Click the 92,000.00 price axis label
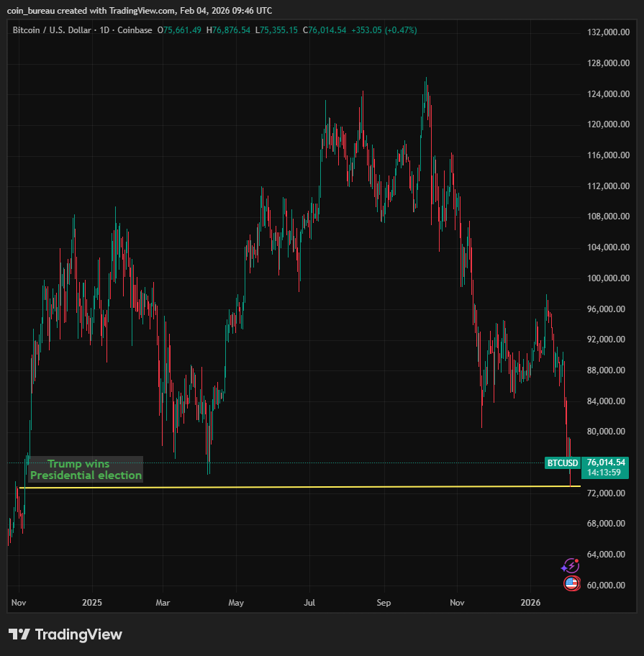644x656 pixels. (x=606, y=340)
